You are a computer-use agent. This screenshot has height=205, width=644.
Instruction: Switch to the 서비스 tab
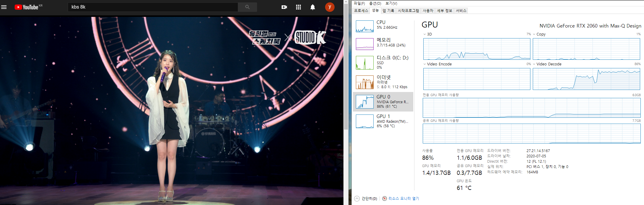(461, 11)
